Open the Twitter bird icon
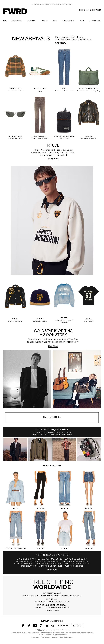The height and width of the screenshot is (644, 104). pos(29,626)
